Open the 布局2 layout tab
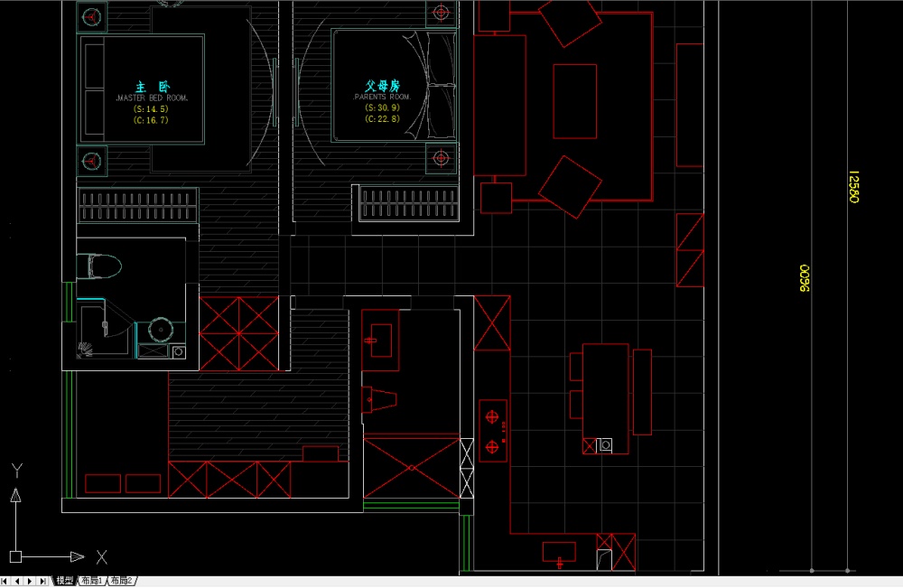The width and height of the screenshot is (903, 588). (x=122, y=581)
